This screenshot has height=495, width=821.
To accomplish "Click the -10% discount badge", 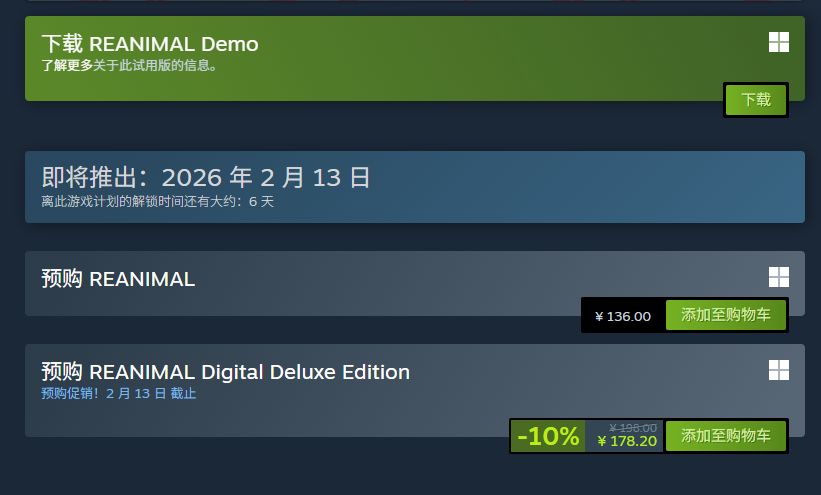I will pos(548,436).
